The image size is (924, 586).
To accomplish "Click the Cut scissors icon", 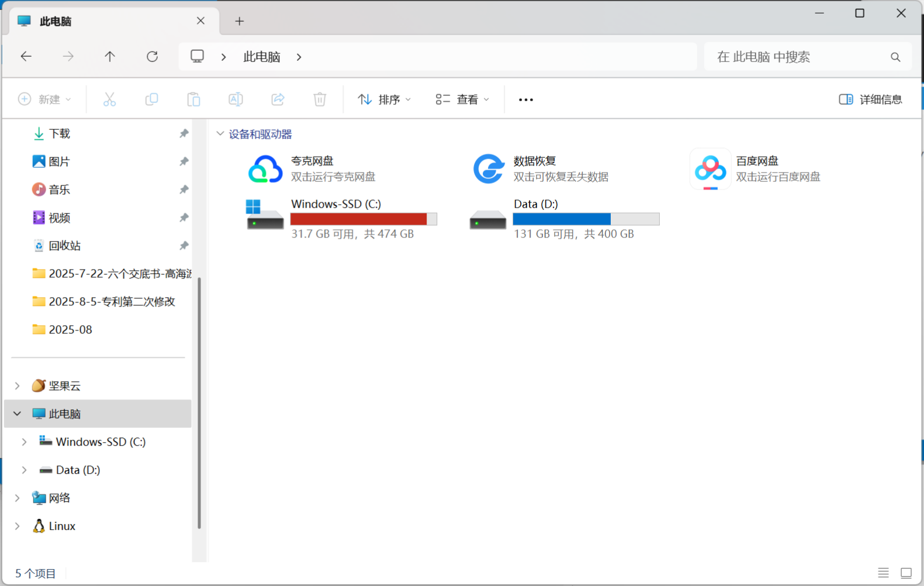I will point(109,99).
